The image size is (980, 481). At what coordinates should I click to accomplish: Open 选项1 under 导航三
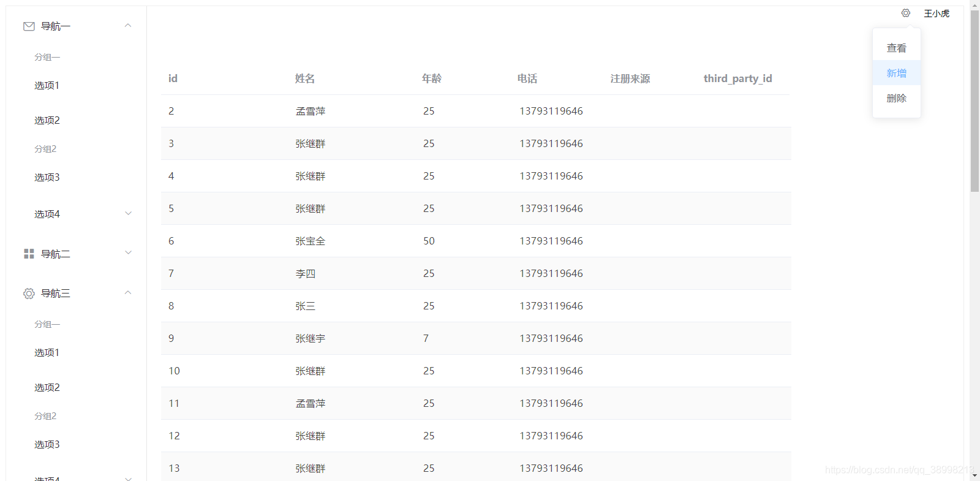tap(47, 353)
